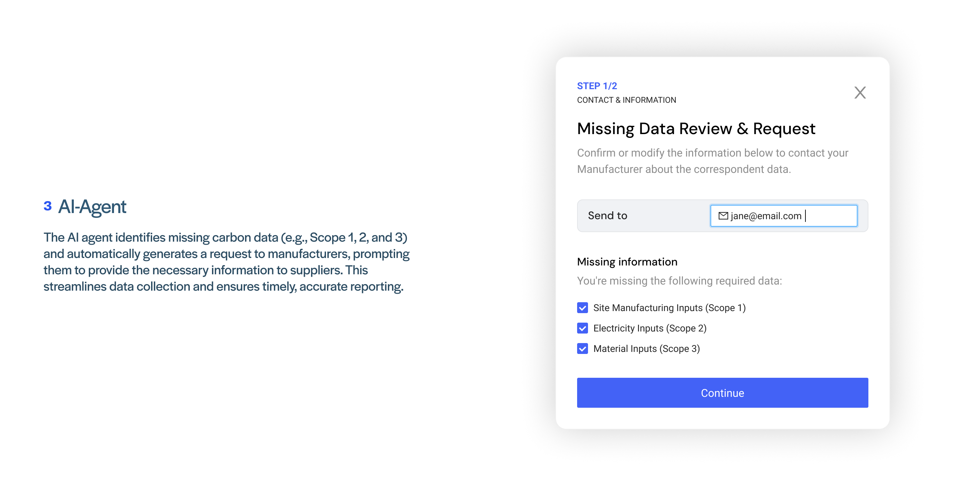The width and height of the screenshot is (980, 486).
Task: Click the Missing information heading
Action: coord(627,262)
